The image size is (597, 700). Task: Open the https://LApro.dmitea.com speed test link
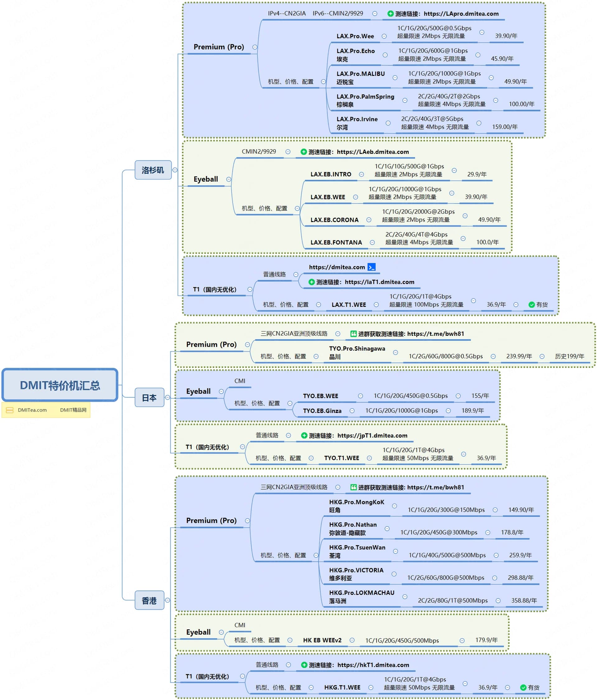pos(461,14)
